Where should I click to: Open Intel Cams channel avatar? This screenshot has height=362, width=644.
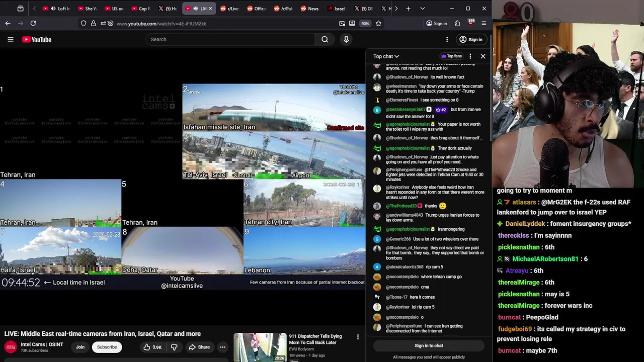(x=11, y=347)
